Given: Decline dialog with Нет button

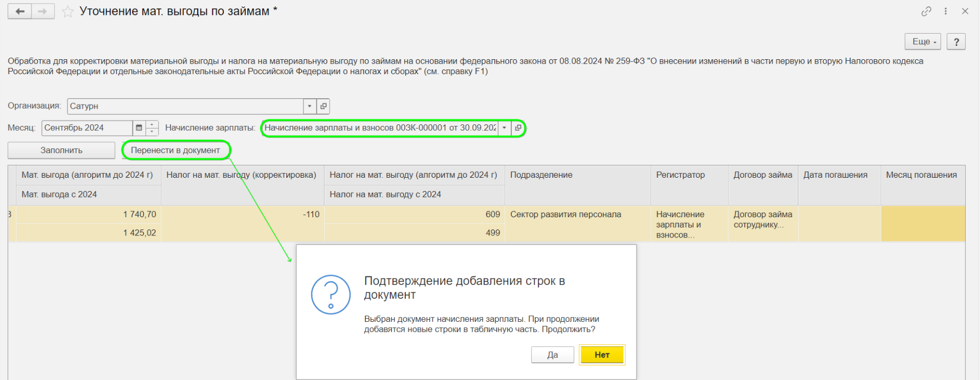Looking at the screenshot, I should pyautogui.click(x=602, y=355).
